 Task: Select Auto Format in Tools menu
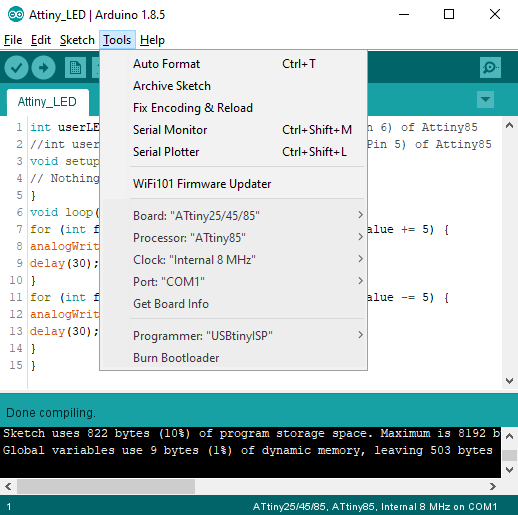[233, 64]
